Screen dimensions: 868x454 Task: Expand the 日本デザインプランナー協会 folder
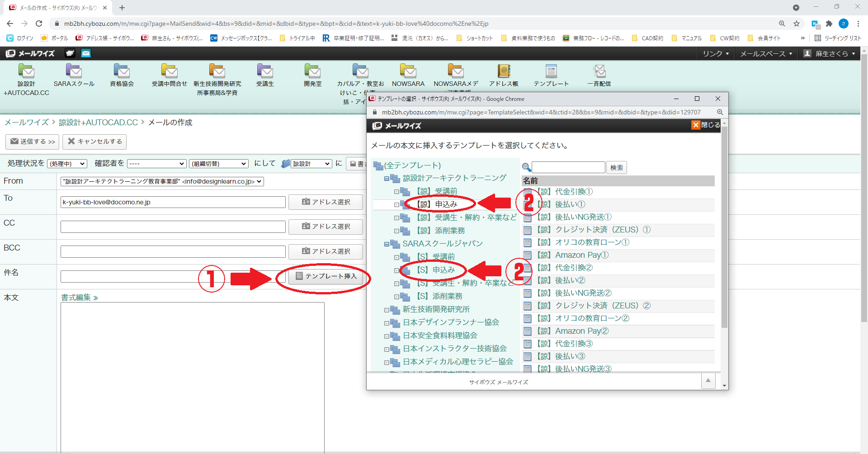(x=387, y=323)
